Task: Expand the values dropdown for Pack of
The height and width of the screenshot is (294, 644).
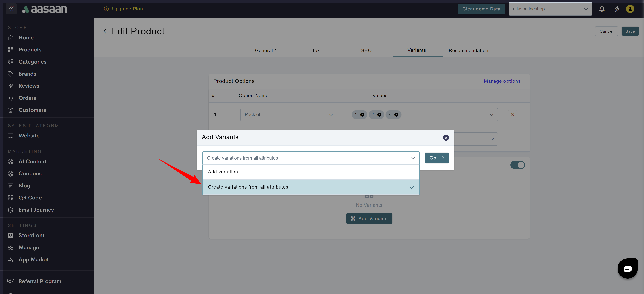Action: point(491,114)
